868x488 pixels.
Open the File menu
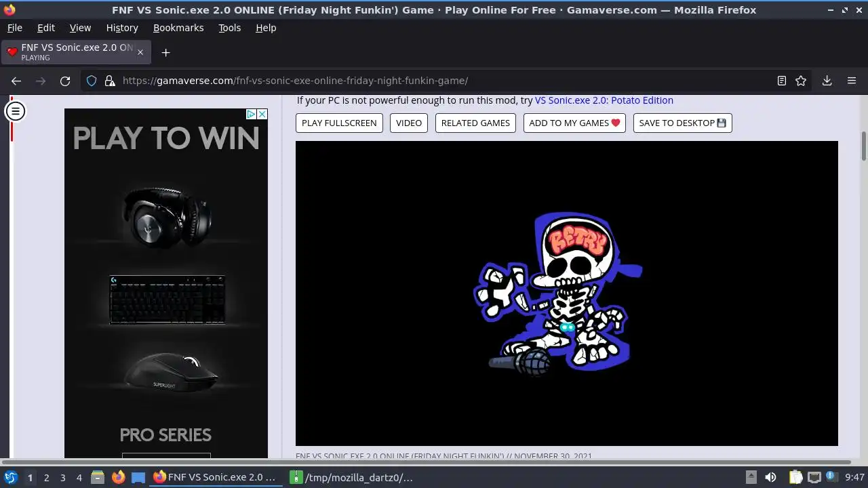coord(14,28)
